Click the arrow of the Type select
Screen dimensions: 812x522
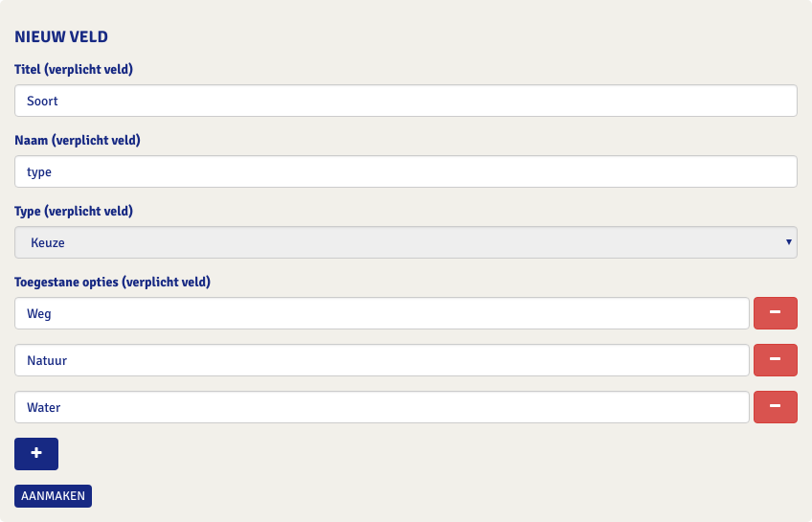(x=789, y=242)
